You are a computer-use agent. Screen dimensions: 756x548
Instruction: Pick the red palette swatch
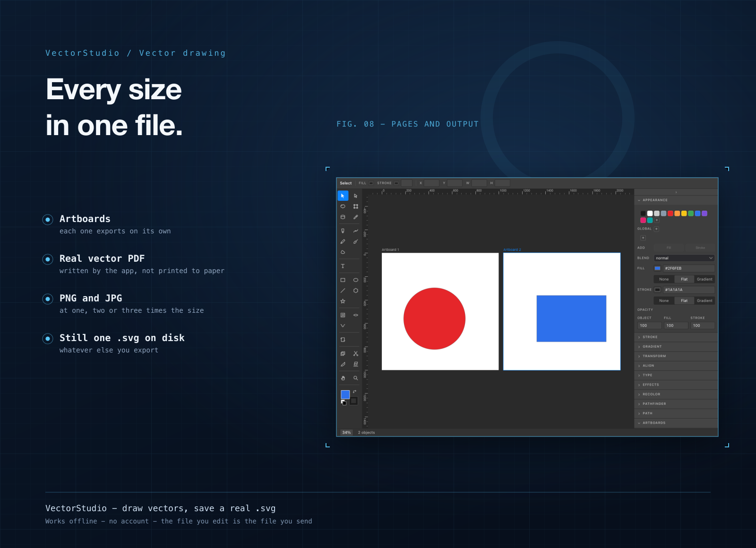click(x=670, y=214)
